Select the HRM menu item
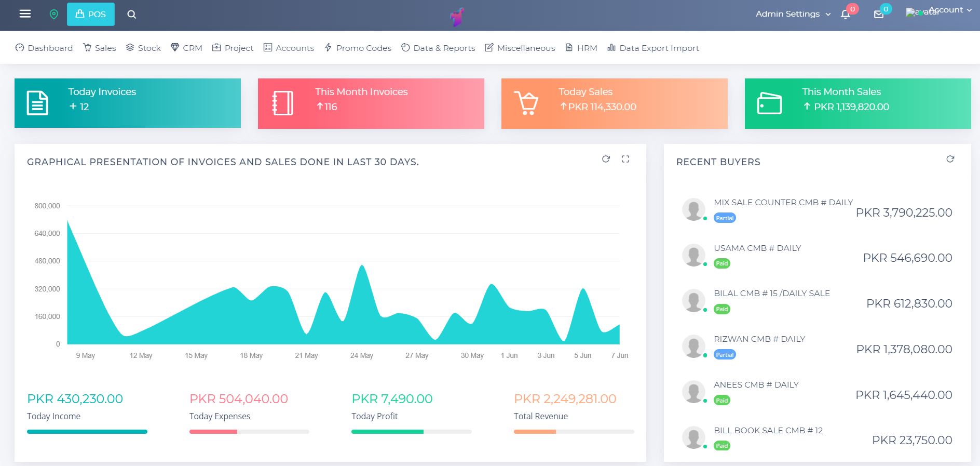 581,48
